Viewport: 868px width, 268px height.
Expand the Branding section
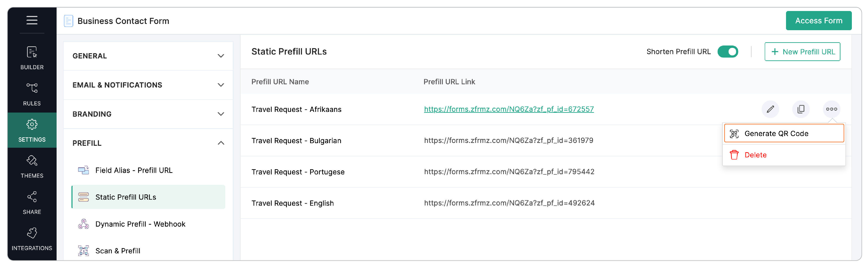148,114
